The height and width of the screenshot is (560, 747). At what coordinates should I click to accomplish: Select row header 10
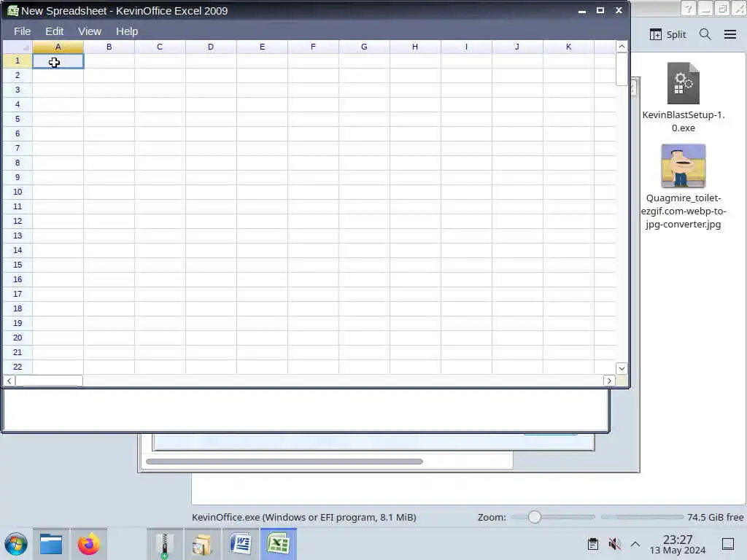18,192
